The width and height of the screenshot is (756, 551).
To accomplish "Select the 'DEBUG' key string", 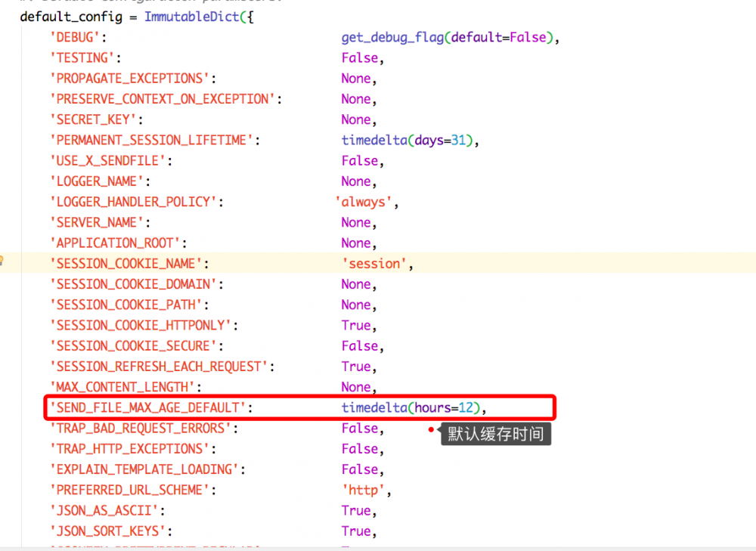I will (75, 38).
